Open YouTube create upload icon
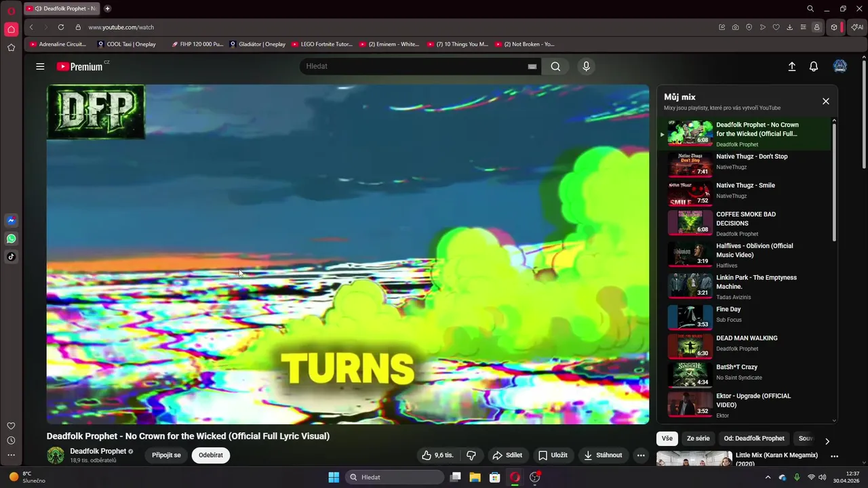Screen dimensions: 868x488 click(x=791, y=66)
